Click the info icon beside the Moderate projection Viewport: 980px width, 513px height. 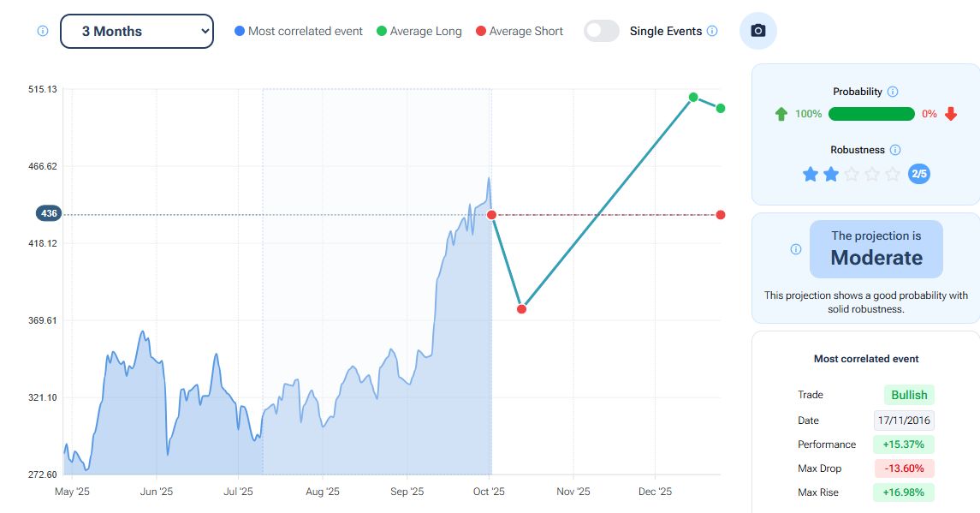(x=796, y=249)
